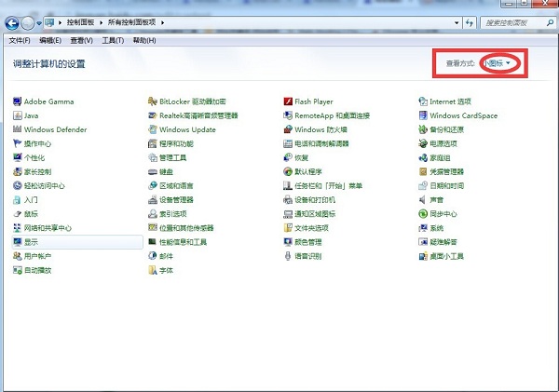This screenshot has width=559, height=392.
Task: Open the Realtek高清晰音频管理器 icon
Action: pos(153,115)
